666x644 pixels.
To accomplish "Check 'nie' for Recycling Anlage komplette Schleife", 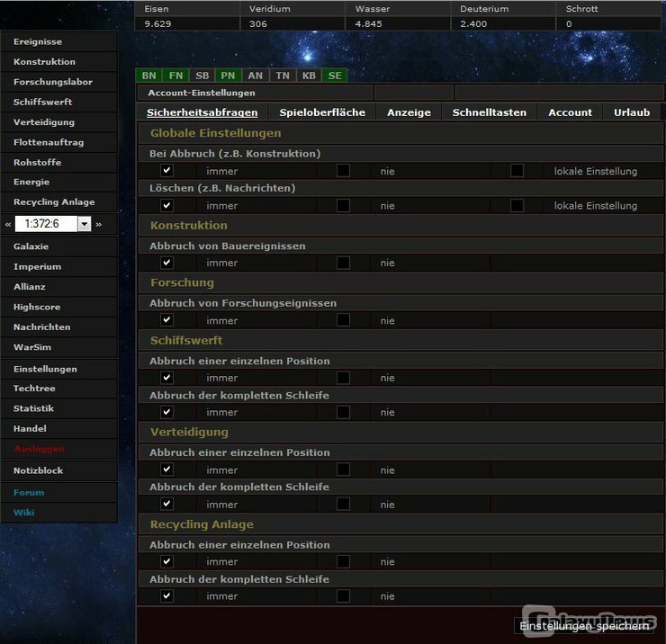I will tap(343, 595).
